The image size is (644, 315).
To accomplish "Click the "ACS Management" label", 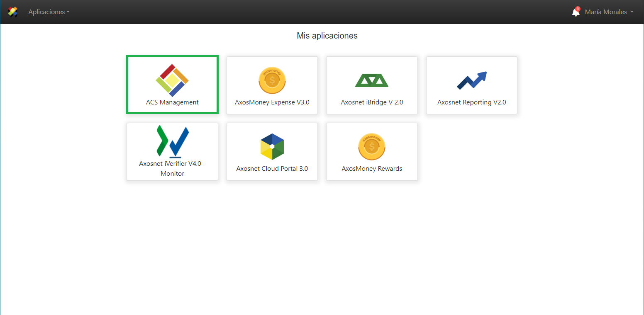I will point(172,102).
